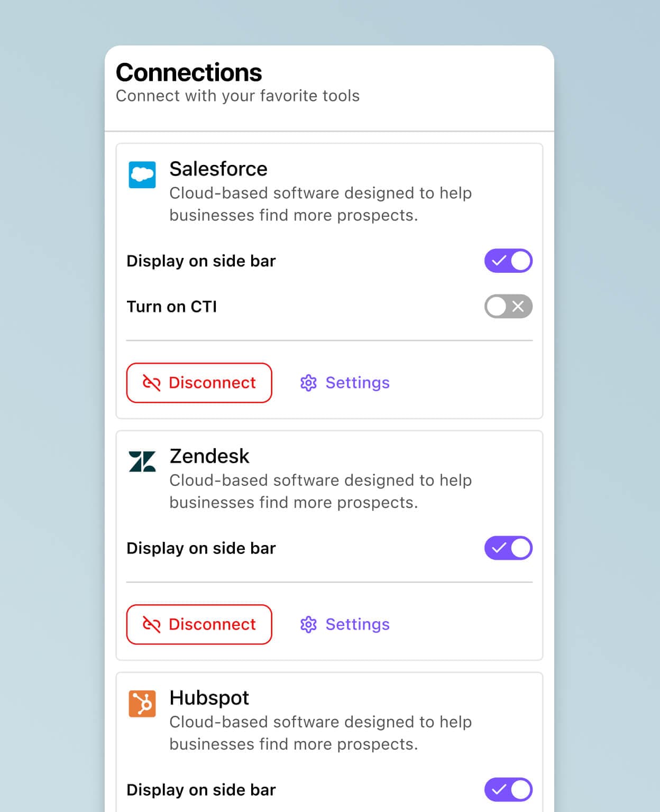Image resolution: width=660 pixels, height=812 pixels.
Task: Open Zendesk Settings link
Action: 357,624
